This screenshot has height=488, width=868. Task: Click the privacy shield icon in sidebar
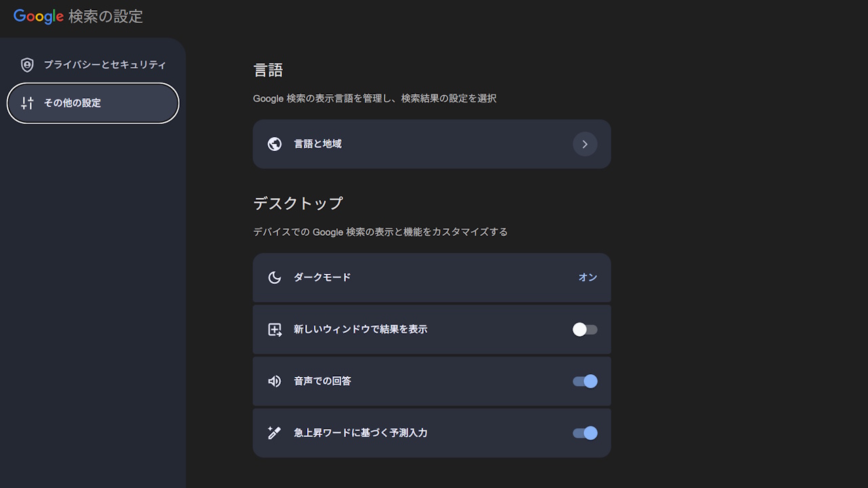click(27, 65)
